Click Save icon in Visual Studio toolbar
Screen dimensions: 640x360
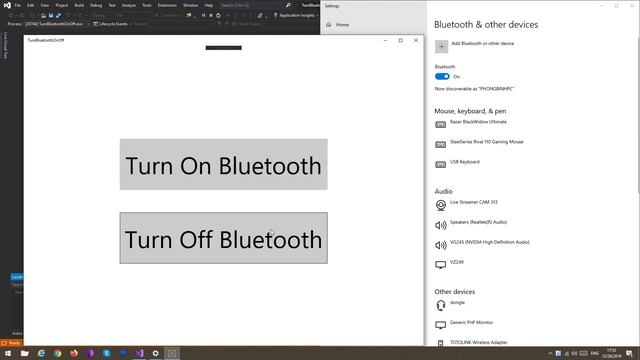tap(51, 16)
